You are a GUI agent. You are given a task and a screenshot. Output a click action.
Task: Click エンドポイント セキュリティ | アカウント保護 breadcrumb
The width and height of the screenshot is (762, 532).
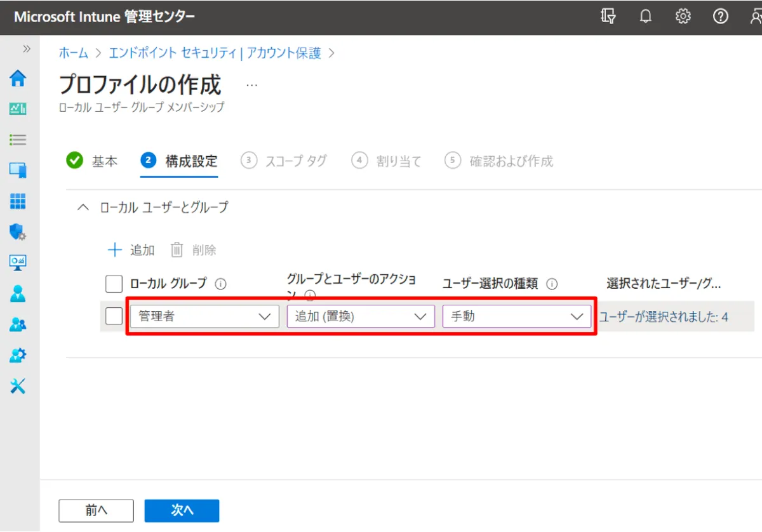point(215,53)
